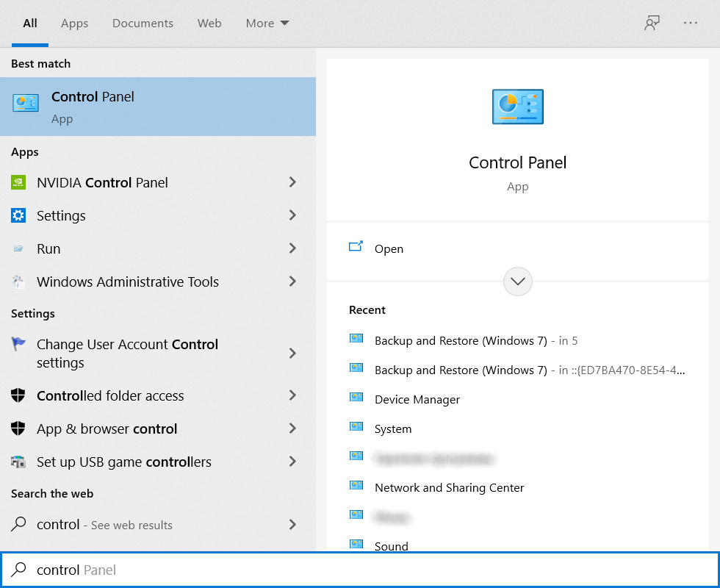Image resolution: width=720 pixels, height=588 pixels.
Task: Click the Windows Administrative Tools icon
Action: [x=18, y=282]
